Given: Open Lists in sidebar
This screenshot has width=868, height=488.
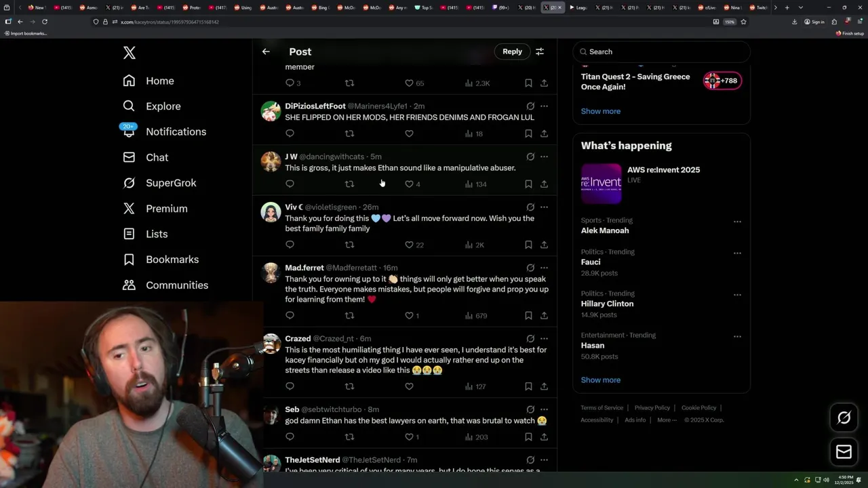Looking at the screenshot, I should (x=145, y=234).
